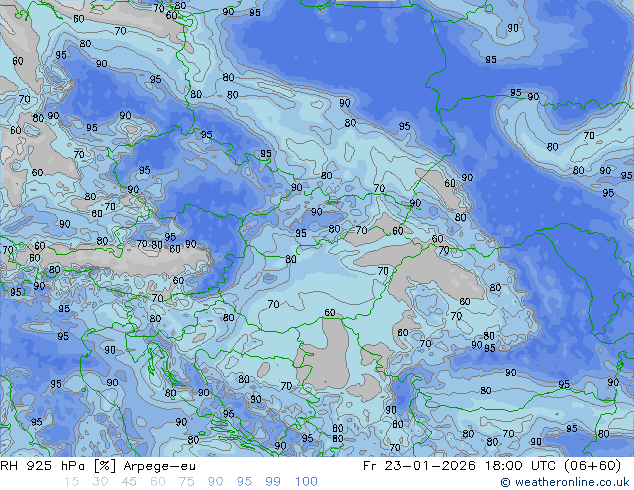The height and width of the screenshot is (490, 634).
Task: Select the legend value 95 in the bottom color scale
Action: coord(244,482)
